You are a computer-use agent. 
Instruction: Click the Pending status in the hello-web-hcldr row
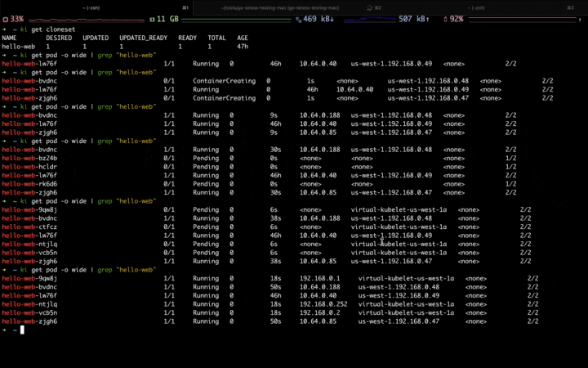206,167
